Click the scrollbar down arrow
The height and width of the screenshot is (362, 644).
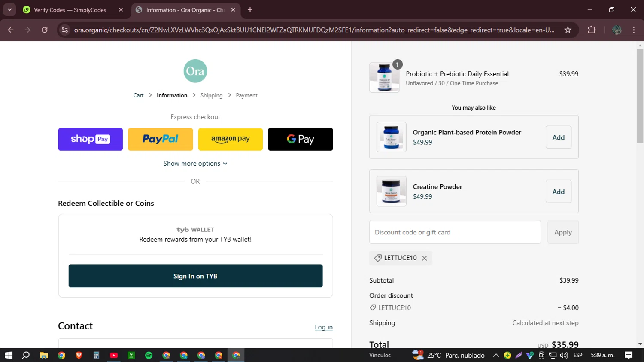[x=640, y=344]
